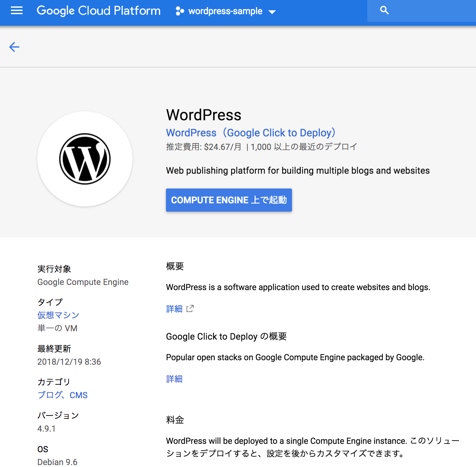Click the project hexagon dots icon

click(180, 11)
